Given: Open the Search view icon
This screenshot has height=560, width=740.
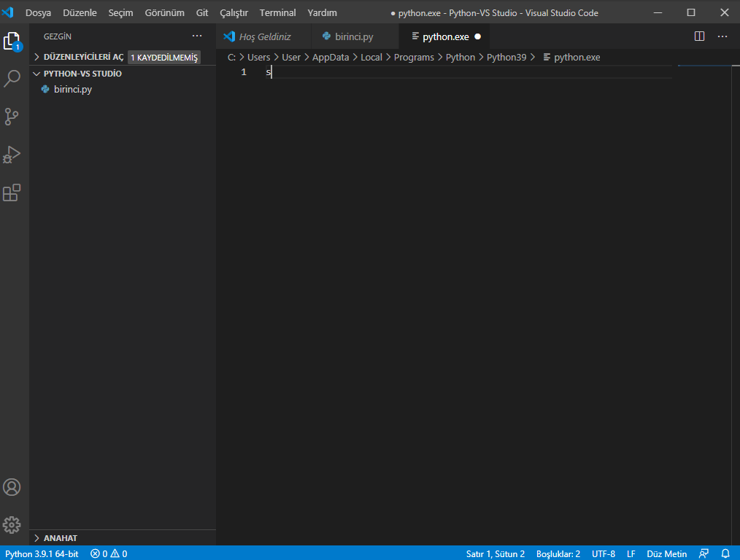Looking at the screenshot, I should click(x=12, y=79).
